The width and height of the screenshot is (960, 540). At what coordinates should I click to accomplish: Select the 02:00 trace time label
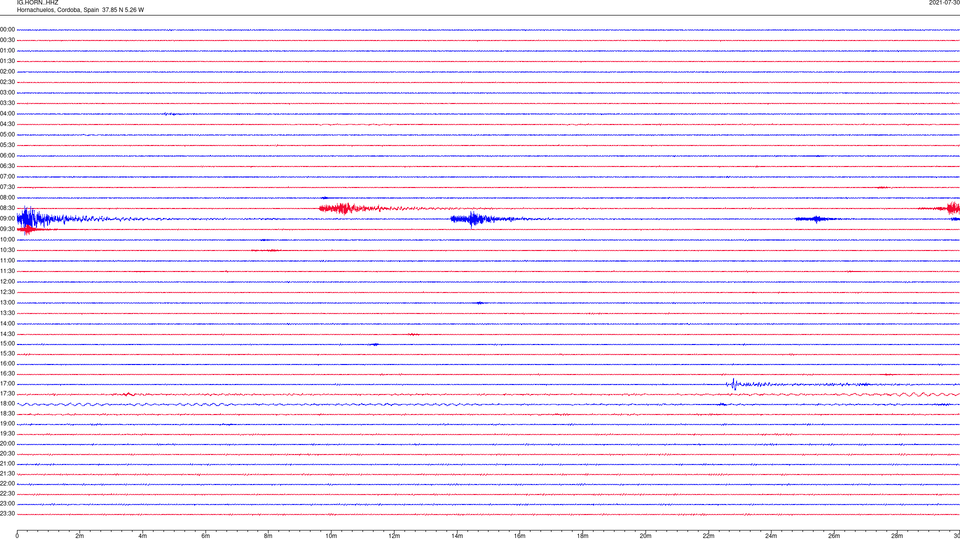pyautogui.click(x=7, y=72)
